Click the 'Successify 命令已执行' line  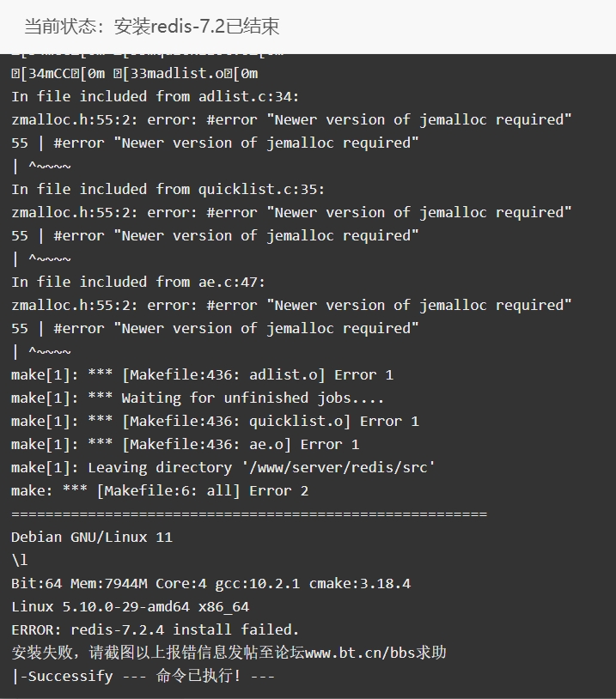point(143,676)
